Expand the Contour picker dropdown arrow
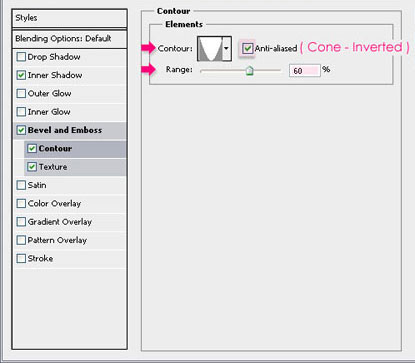 pyautogui.click(x=226, y=49)
